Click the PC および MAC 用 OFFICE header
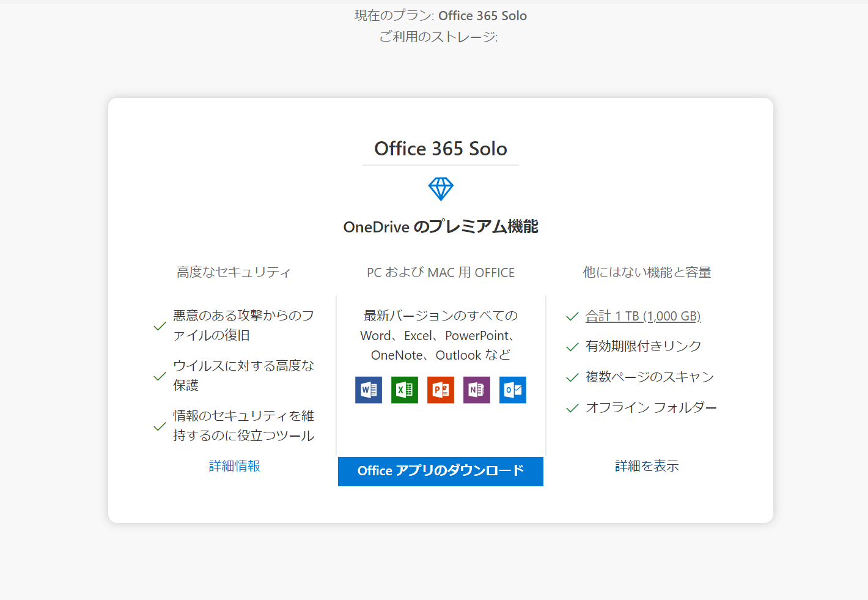This screenshot has width=868, height=600. [441, 272]
